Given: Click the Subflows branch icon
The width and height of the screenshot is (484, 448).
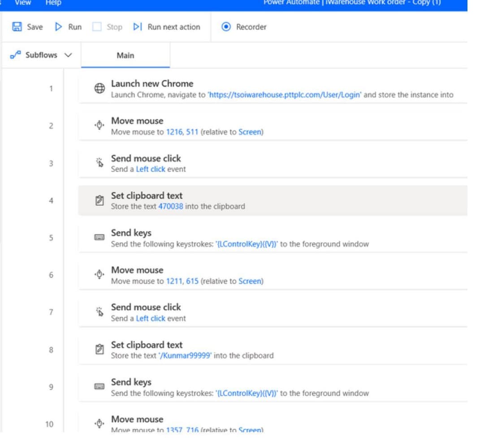Looking at the screenshot, I should 15,55.
